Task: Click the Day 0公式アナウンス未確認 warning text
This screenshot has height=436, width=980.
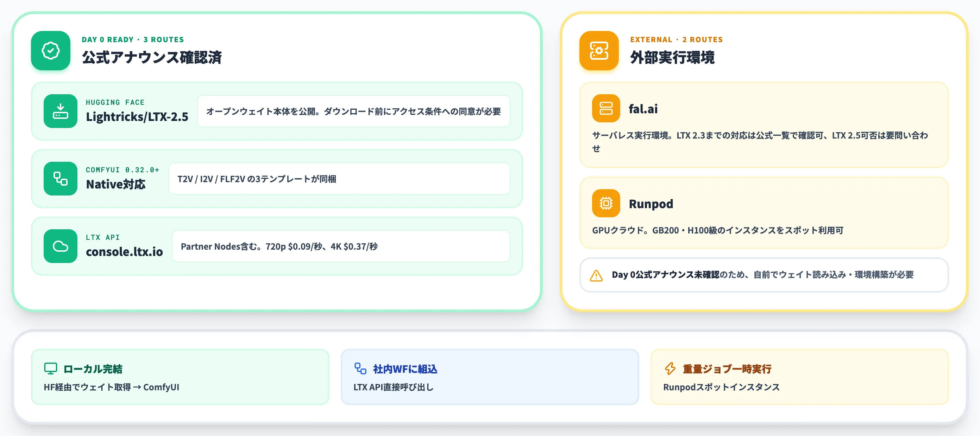Action: tap(762, 275)
